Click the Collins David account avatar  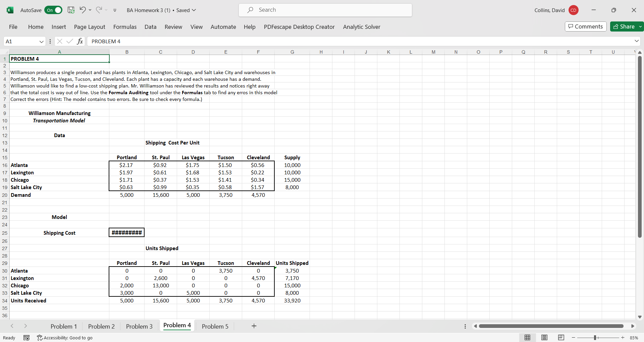pos(573,10)
